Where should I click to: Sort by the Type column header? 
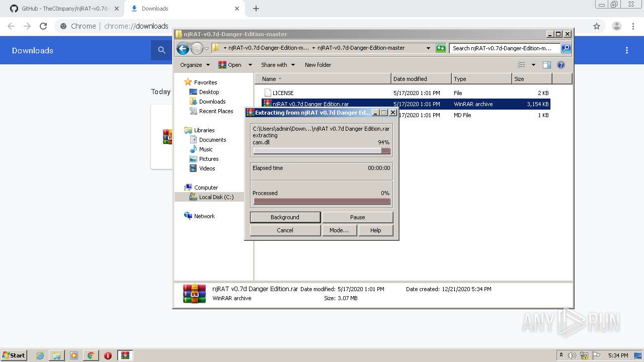coord(481,79)
